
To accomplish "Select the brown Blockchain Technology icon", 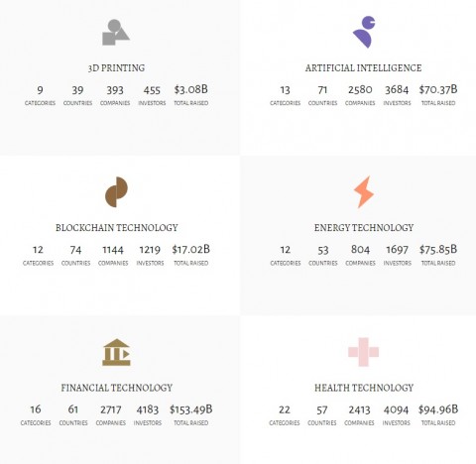I will click(x=116, y=192).
